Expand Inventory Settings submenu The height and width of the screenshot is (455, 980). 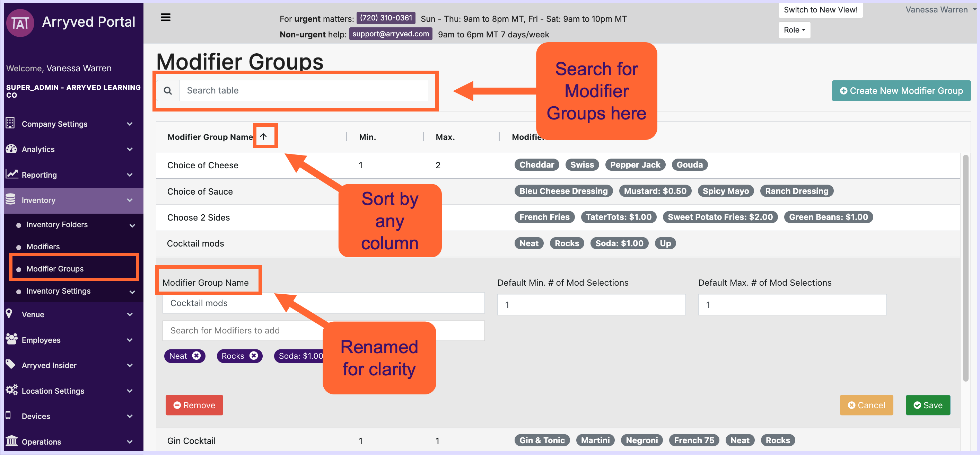pos(132,292)
